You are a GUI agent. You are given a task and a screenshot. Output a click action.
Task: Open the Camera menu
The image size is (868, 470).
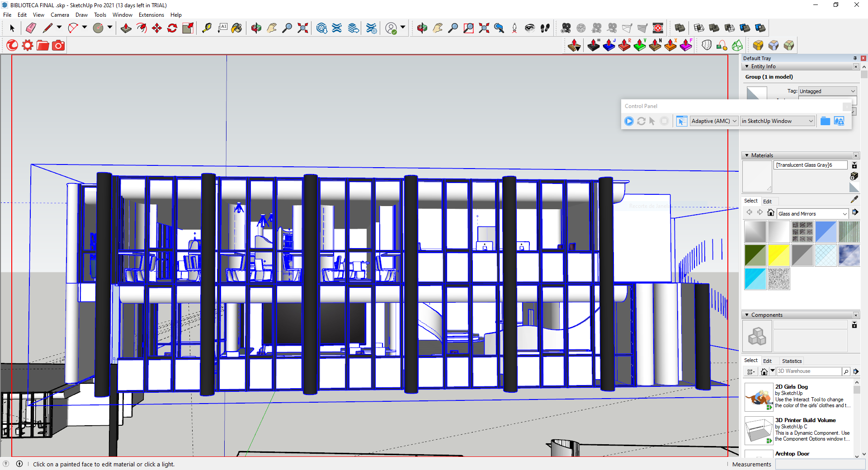[60, 15]
